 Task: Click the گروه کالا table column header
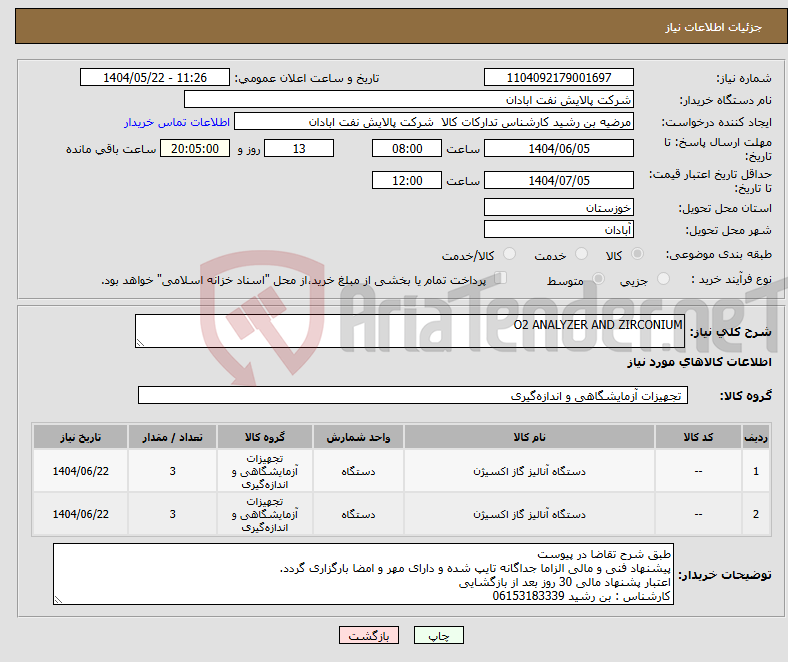pos(265,437)
